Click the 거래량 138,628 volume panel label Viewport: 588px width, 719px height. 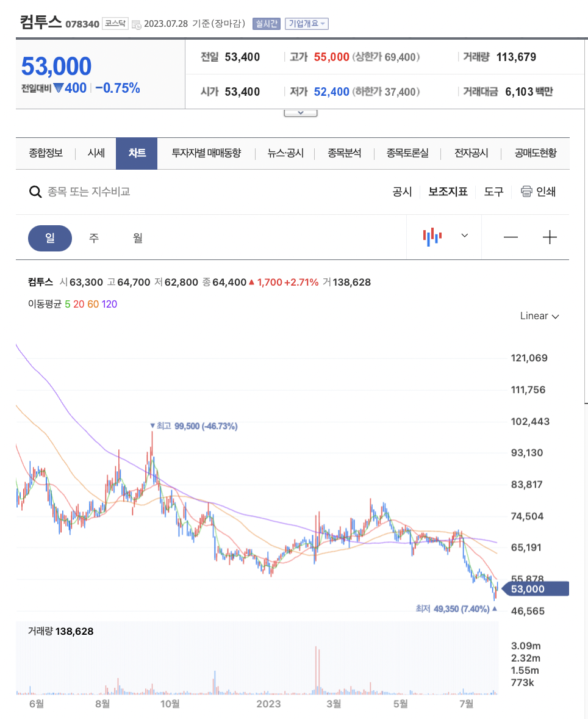[x=60, y=632]
